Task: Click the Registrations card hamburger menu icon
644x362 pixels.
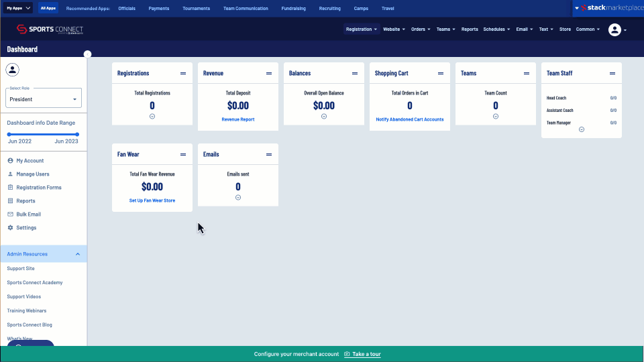Action: [x=183, y=73]
